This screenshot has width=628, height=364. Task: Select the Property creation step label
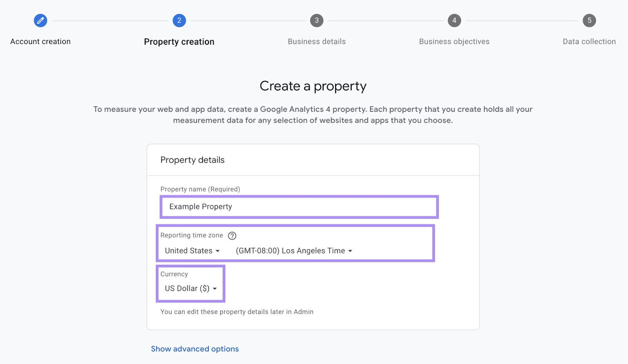pos(179,41)
